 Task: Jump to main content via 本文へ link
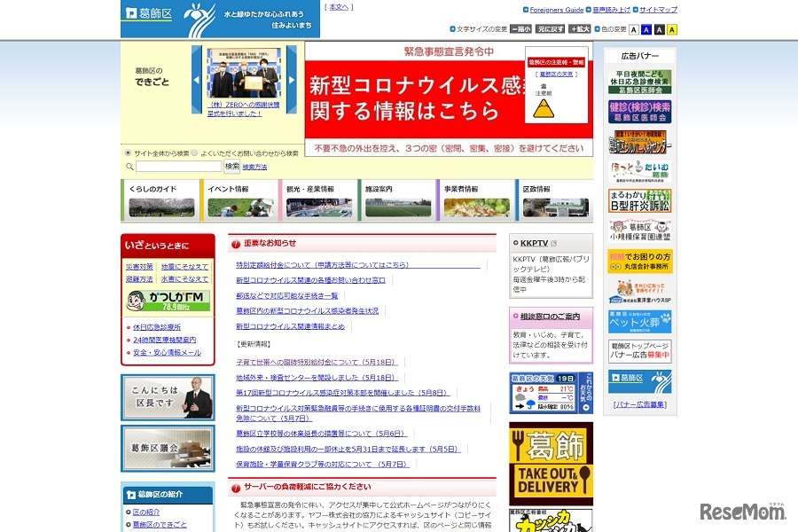[339, 7]
